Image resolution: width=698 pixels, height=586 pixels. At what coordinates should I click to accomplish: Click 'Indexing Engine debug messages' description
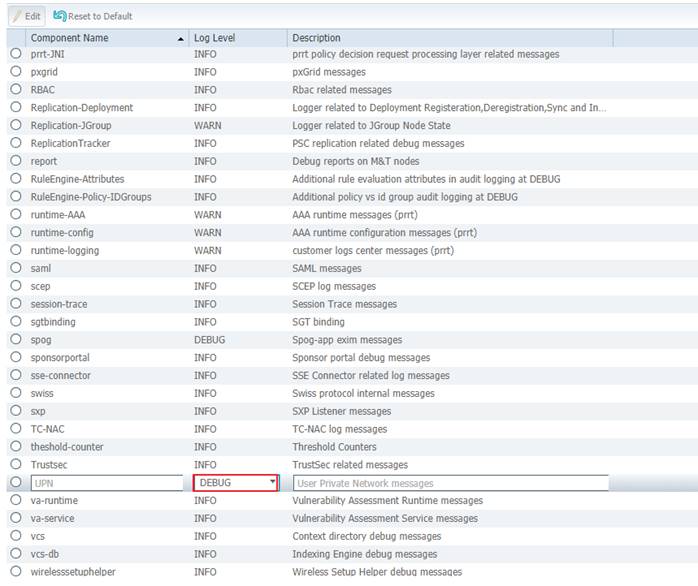365,554
